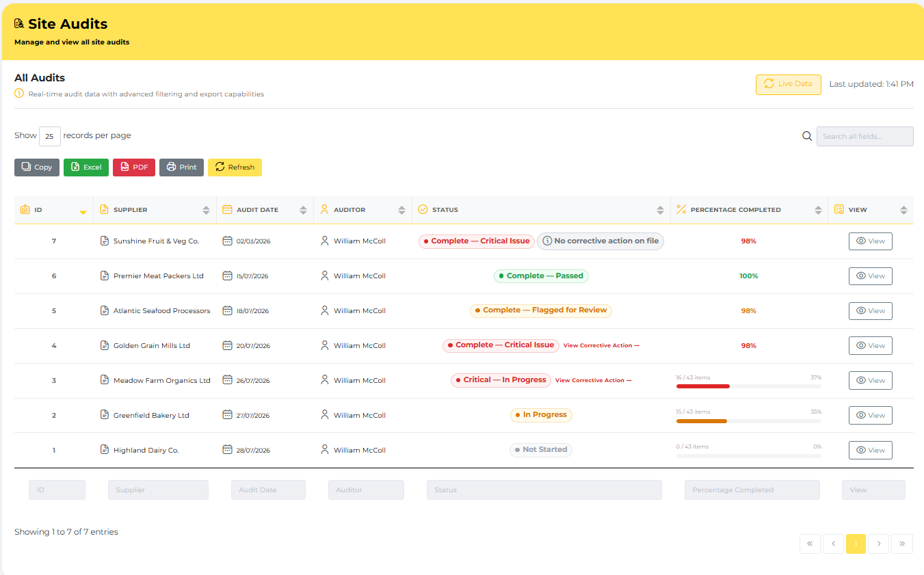
Task: Focus the Search all fields box
Action: (865, 136)
